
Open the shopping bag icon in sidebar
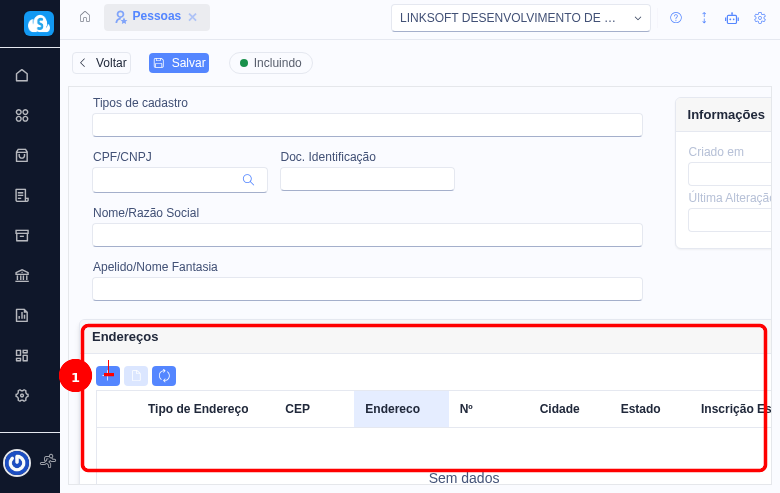[22, 155]
